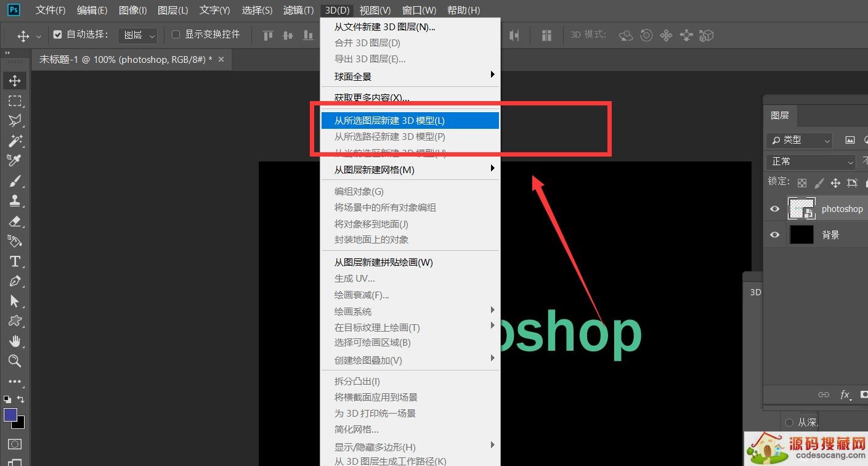The image size is (868, 466).
Task: Open the 文件(F) menu
Action: click(51, 10)
